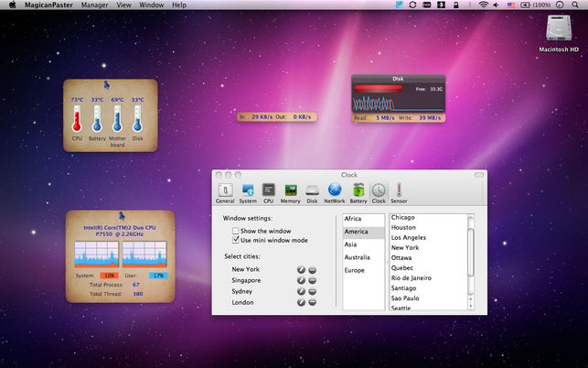The image size is (588, 368).
Task: Select Australia in the region list
Action: pyautogui.click(x=364, y=257)
